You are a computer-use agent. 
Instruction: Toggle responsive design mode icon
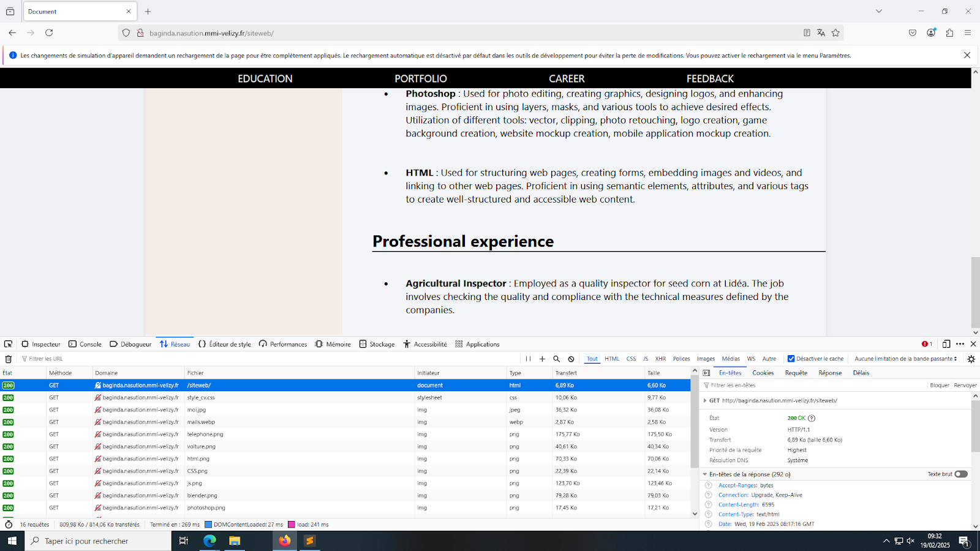pos(946,344)
